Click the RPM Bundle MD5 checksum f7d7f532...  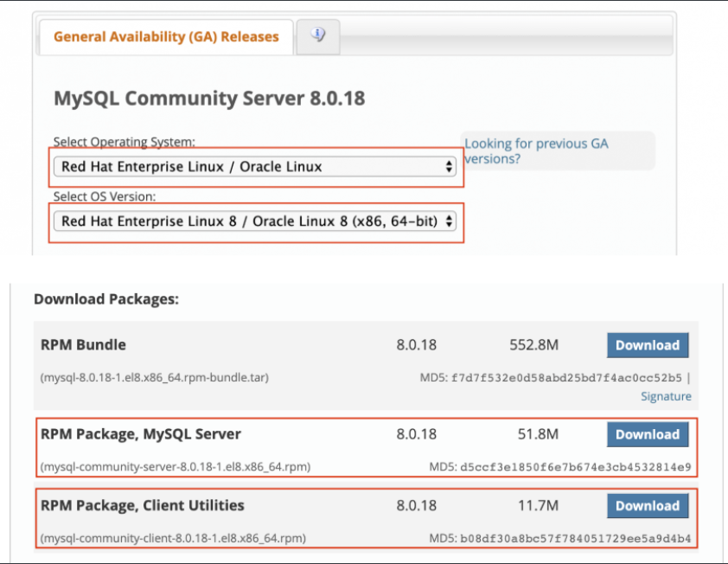(566, 378)
